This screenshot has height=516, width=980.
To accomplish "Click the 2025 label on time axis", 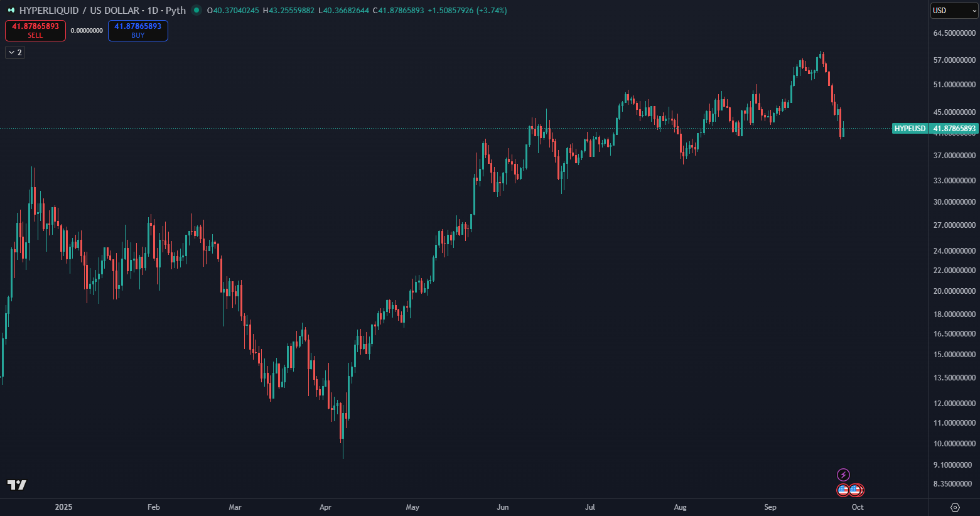I will 63,507.
